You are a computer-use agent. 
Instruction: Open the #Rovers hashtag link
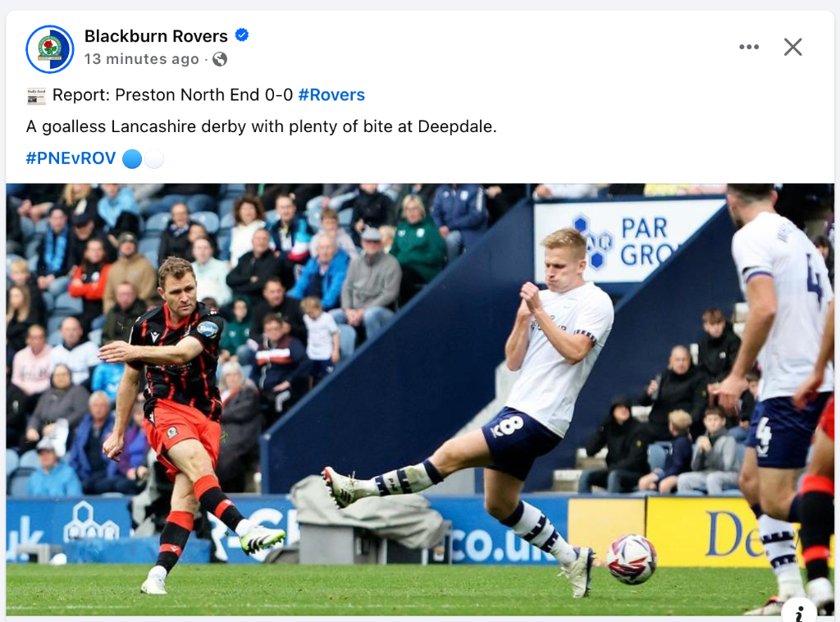pyautogui.click(x=331, y=95)
